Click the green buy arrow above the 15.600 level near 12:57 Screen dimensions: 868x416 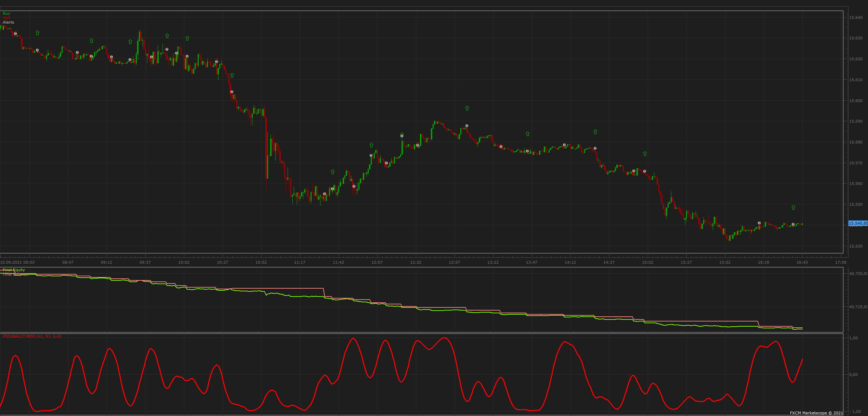click(467, 108)
